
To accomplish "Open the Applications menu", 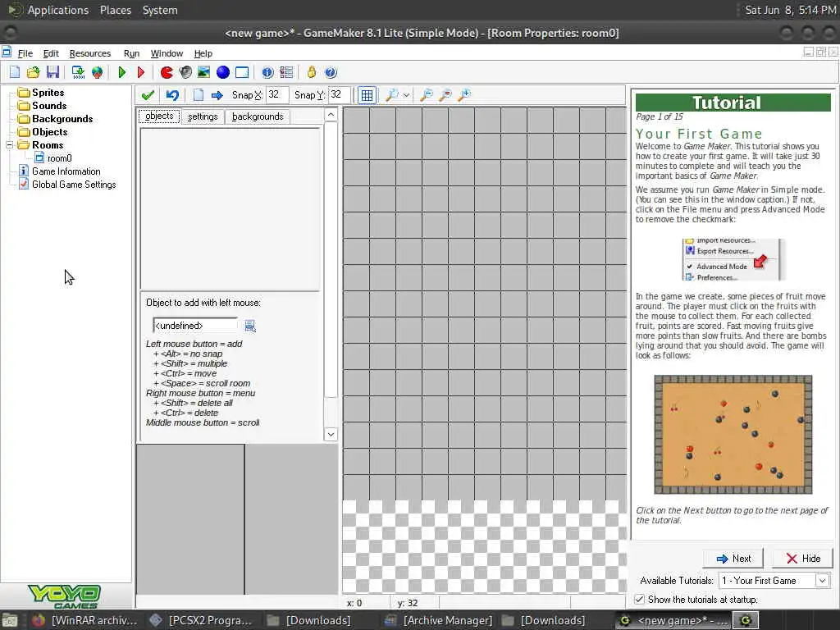I will [x=58, y=10].
